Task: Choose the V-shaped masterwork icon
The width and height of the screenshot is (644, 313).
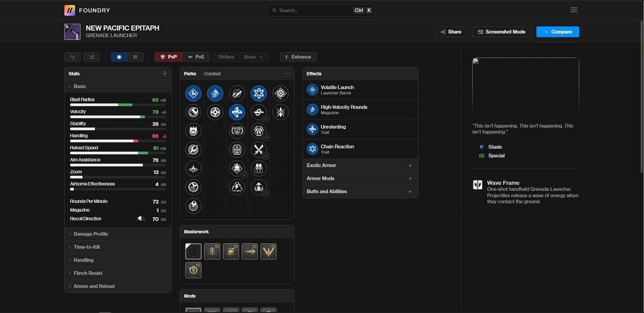Action: coord(269,251)
